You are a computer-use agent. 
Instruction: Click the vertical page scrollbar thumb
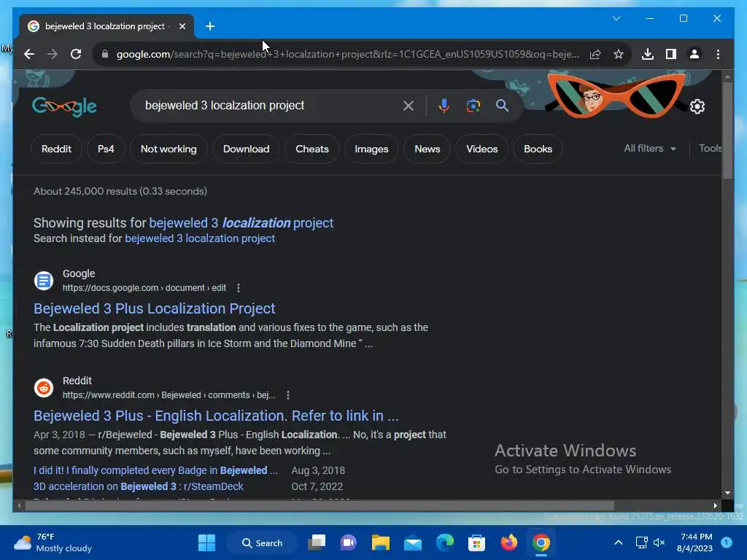[x=727, y=130]
